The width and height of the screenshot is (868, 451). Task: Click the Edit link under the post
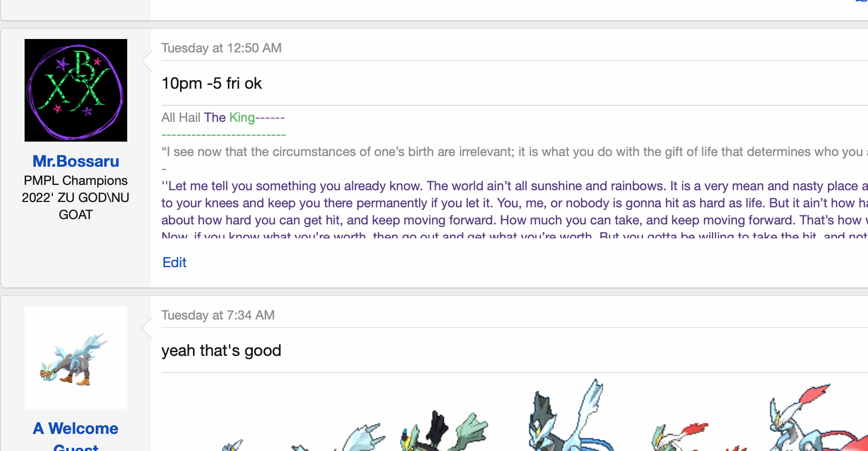174,262
